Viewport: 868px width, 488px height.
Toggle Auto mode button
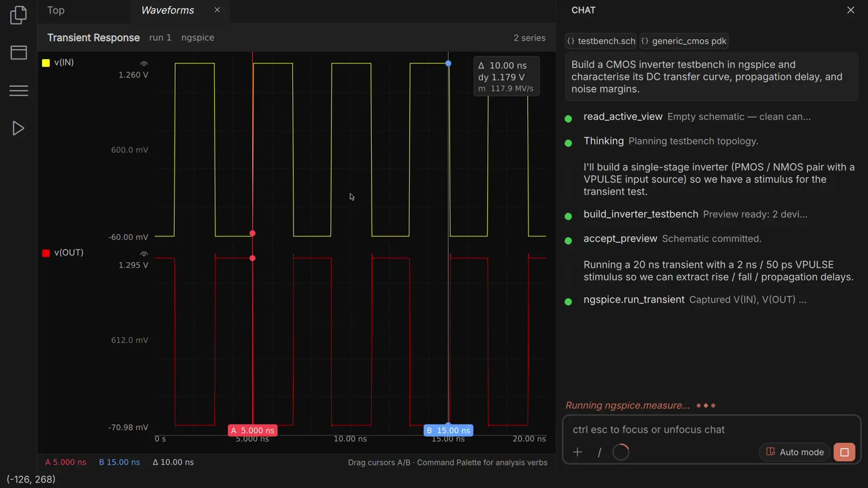pyautogui.click(x=795, y=452)
